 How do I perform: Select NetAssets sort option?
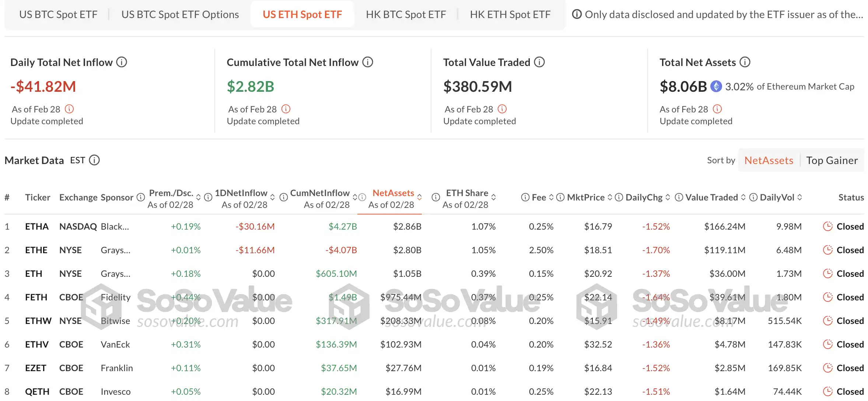pos(769,160)
